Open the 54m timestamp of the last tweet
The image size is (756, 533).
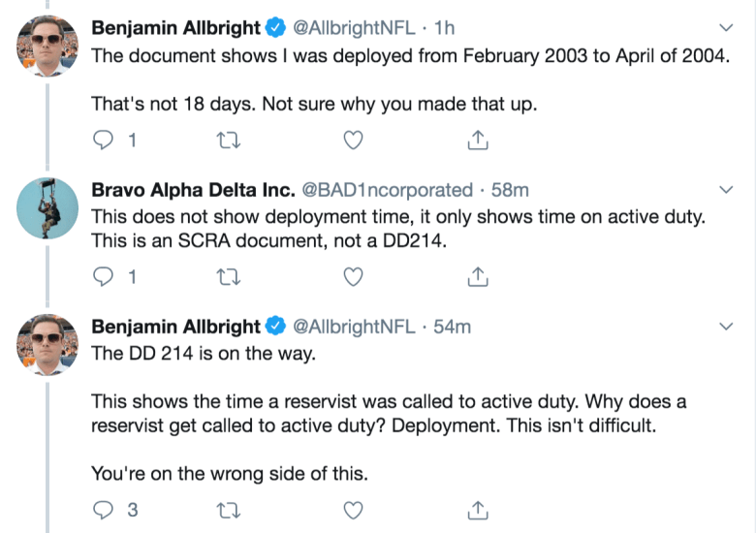click(453, 327)
